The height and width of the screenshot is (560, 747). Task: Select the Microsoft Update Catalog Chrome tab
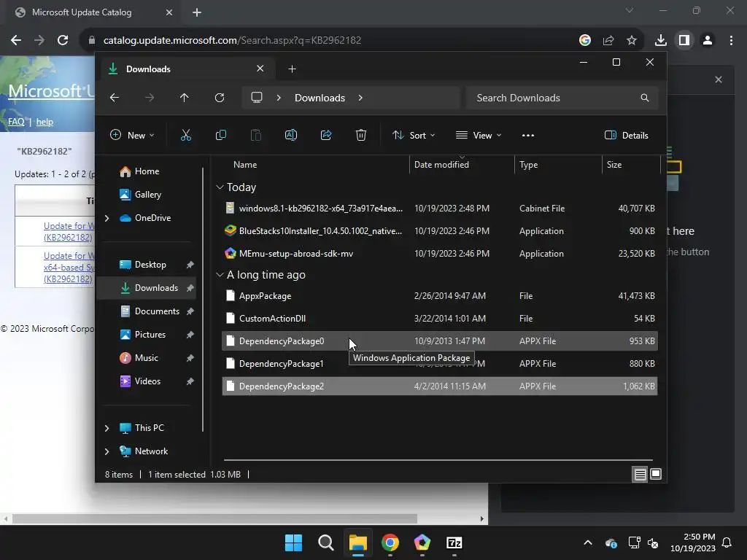pos(90,12)
